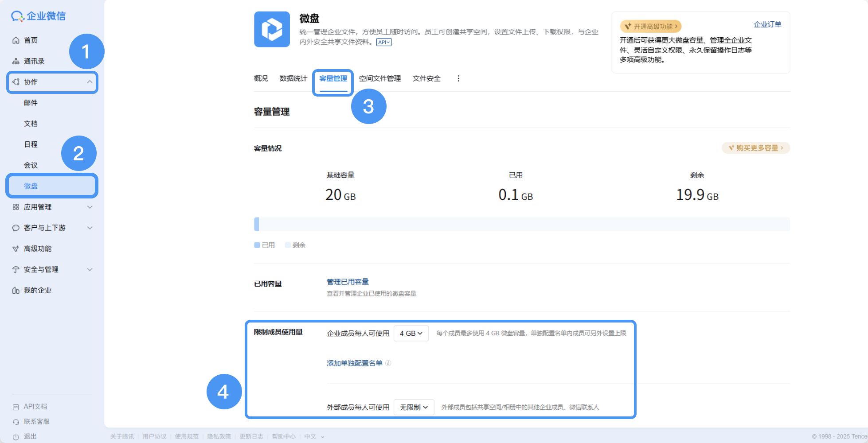Viewport: 868px width, 443px height.
Task: Open the 企业订单 link
Action: pos(767,24)
